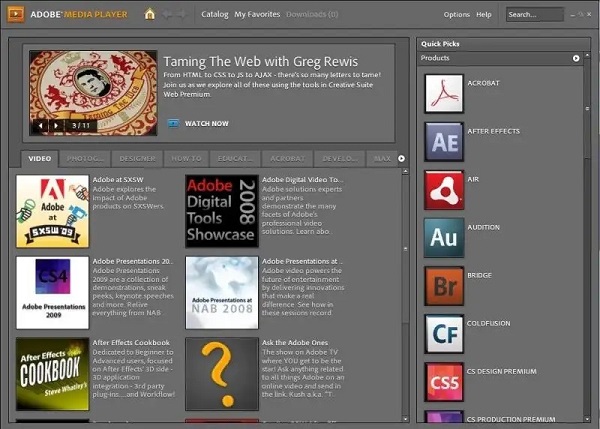Click in the Search field

click(535, 15)
